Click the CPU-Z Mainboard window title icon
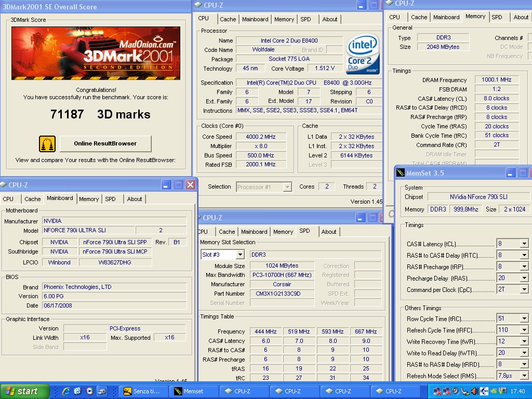 (x=4, y=184)
